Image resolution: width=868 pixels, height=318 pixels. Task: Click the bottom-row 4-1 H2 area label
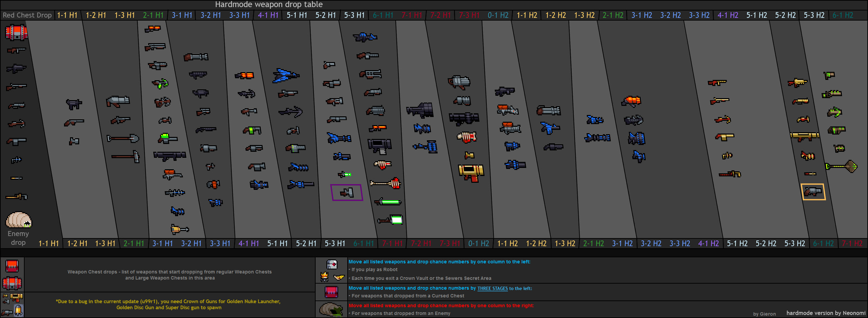pos(708,243)
